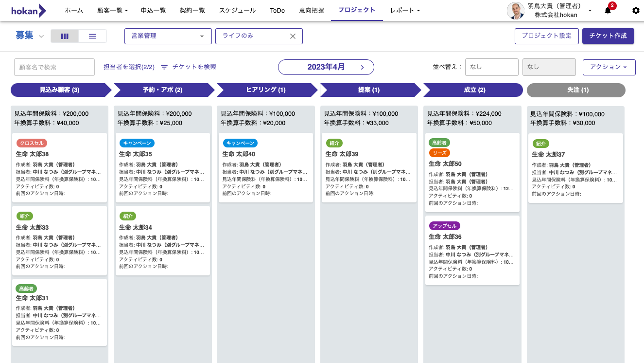
Task: Open the 並べ替え sort field
Action: 491,67
